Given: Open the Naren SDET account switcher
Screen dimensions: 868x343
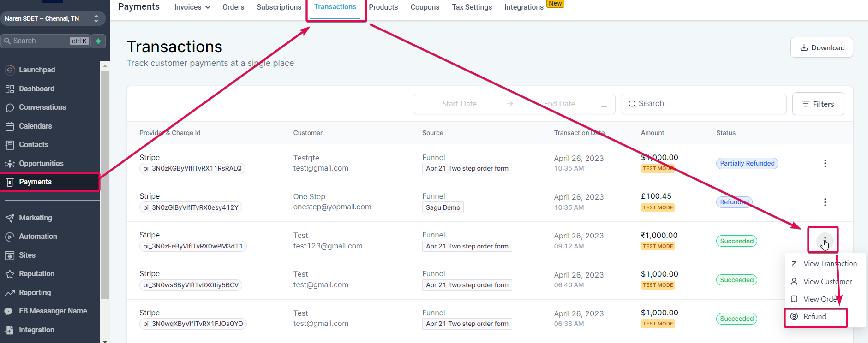Looking at the screenshot, I should tap(52, 18).
